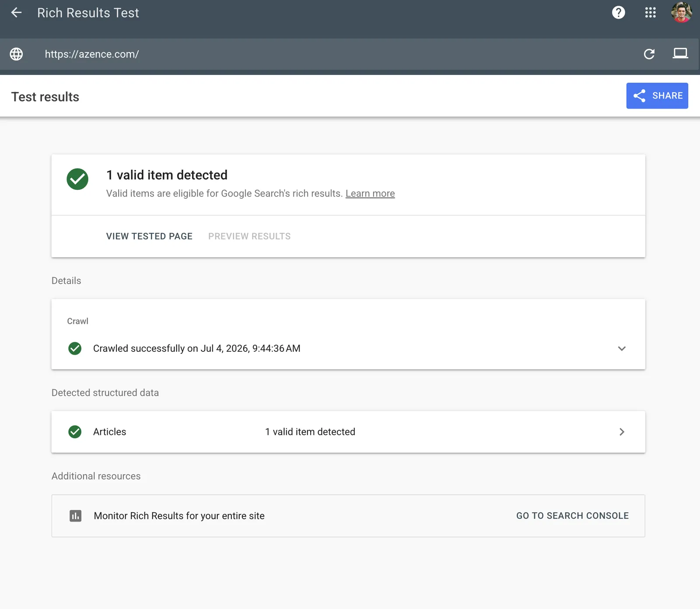The height and width of the screenshot is (609, 700).
Task: Click the globe icon beside the URL
Action: 17,54
